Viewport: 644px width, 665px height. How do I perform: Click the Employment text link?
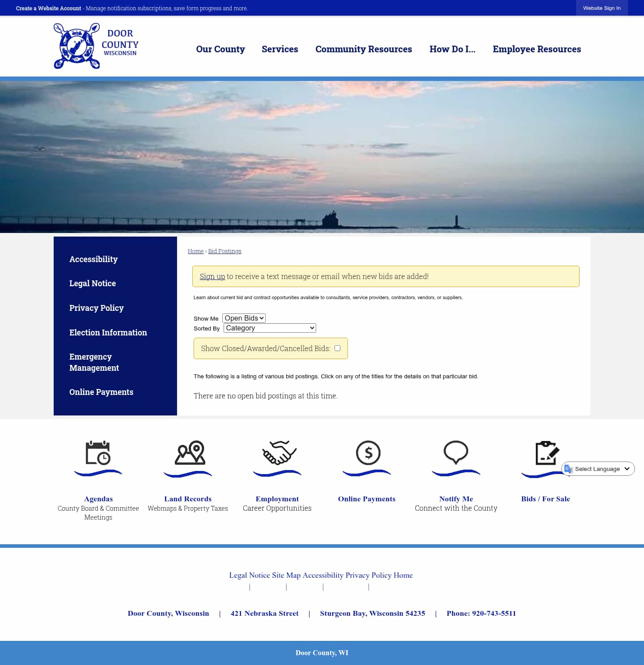(277, 499)
